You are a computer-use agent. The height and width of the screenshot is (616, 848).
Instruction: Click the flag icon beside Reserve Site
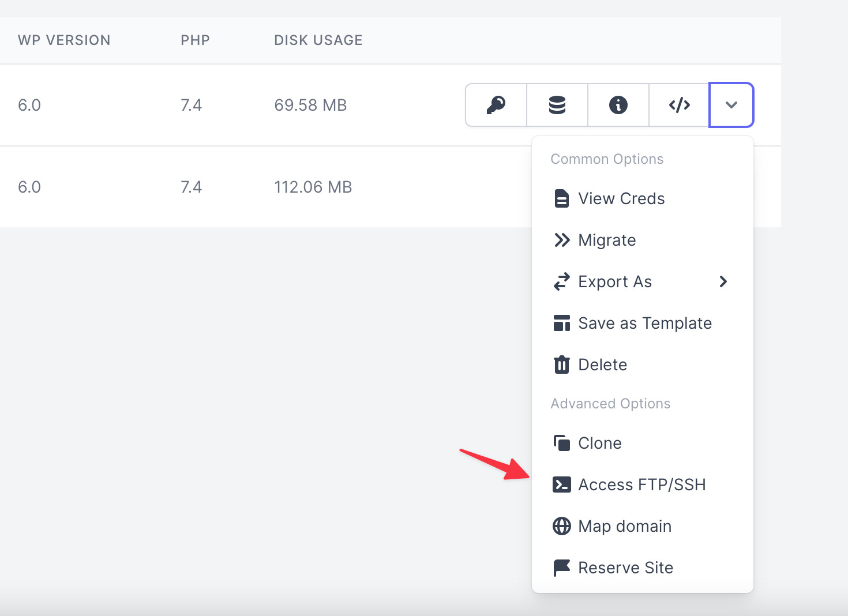click(x=562, y=568)
